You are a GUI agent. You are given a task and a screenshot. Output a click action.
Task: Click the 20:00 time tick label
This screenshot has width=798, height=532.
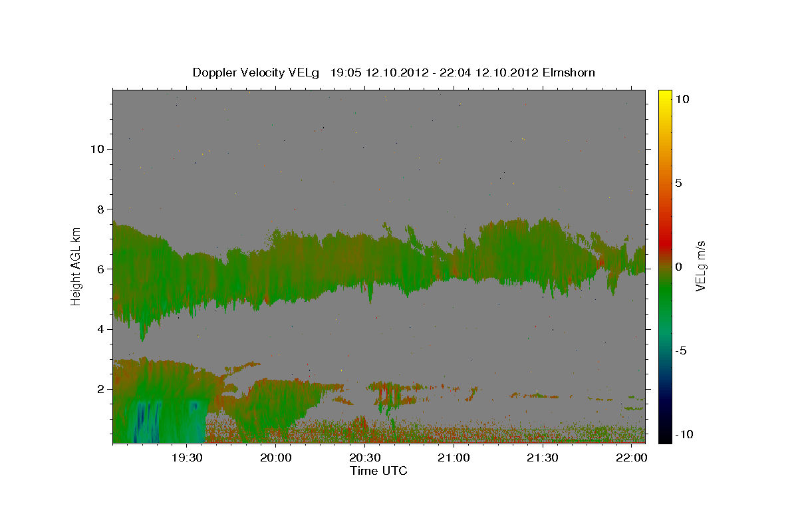pyautogui.click(x=275, y=458)
